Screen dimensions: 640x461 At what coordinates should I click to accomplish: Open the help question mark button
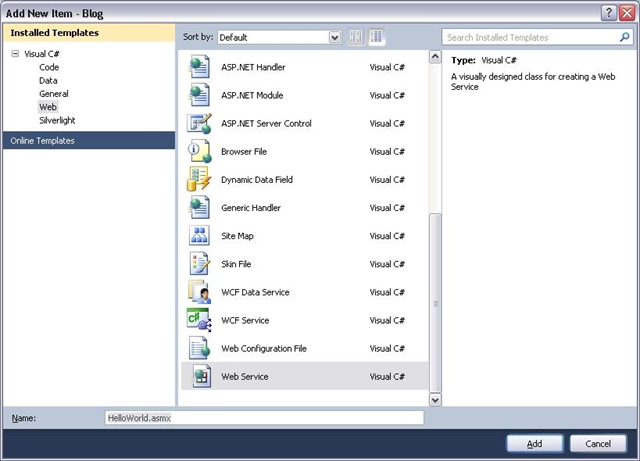pos(608,13)
